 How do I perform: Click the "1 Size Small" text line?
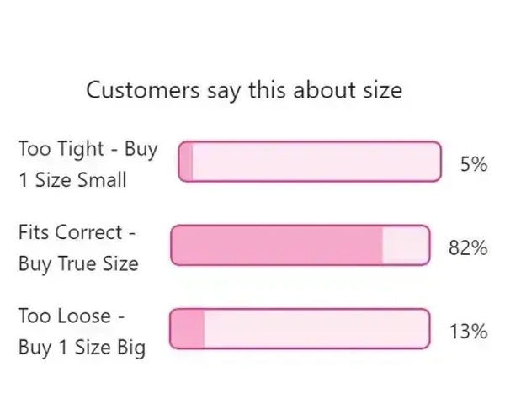coord(72,180)
